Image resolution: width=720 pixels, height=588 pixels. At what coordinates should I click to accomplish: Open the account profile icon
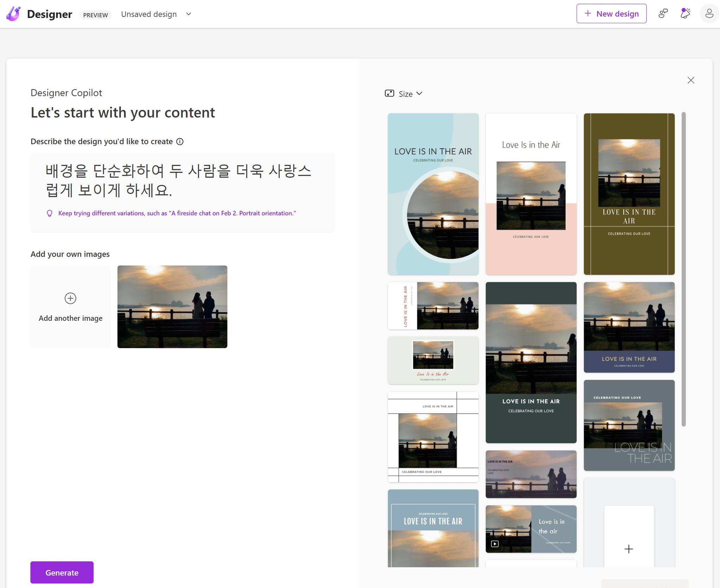[x=709, y=14]
